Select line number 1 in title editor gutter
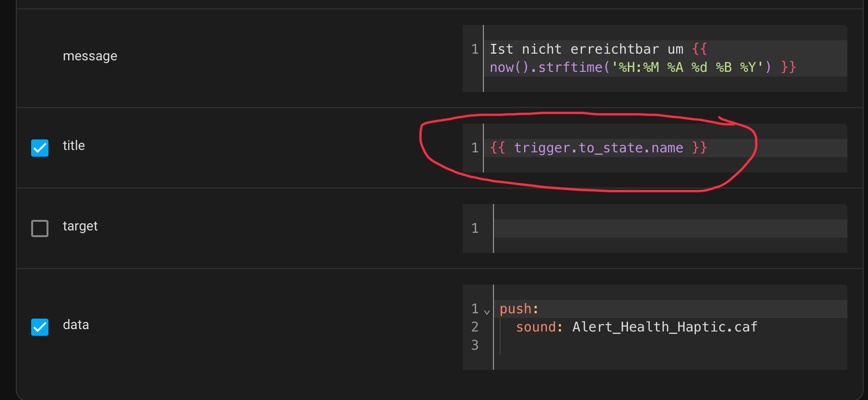 [x=475, y=148]
